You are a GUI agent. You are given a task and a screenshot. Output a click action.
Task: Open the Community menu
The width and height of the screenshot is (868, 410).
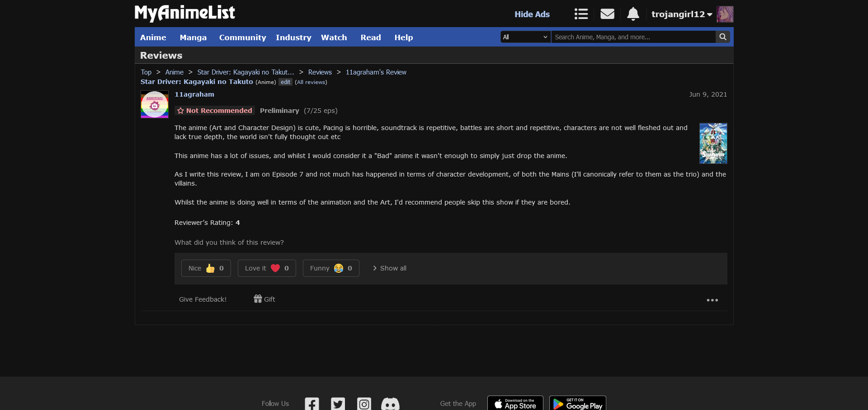click(x=243, y=37)
